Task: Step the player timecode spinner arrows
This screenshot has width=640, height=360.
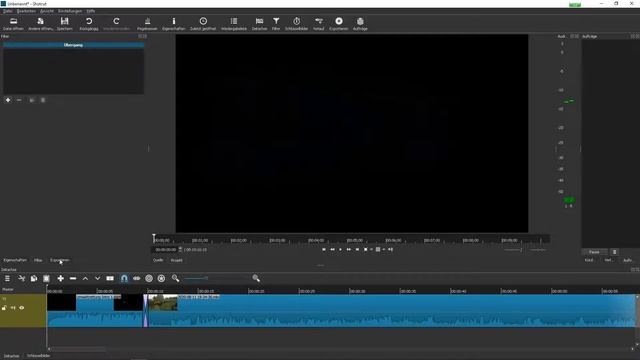Action: 180,249
